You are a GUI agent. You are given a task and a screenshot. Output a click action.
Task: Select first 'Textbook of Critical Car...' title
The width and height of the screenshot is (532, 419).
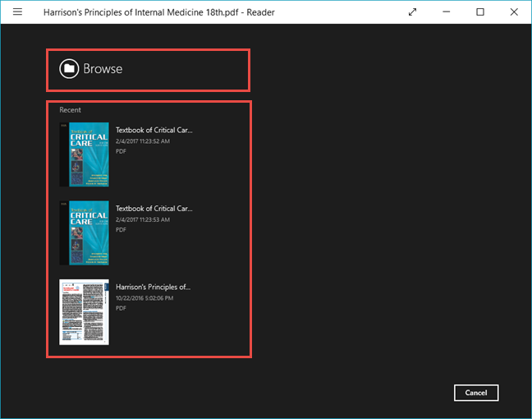click(154, 130)
